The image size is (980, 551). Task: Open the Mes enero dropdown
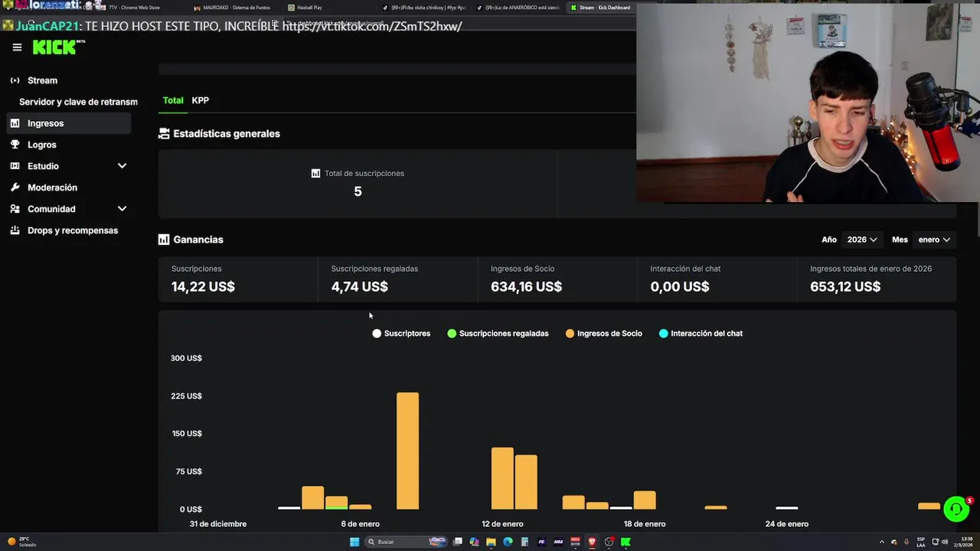coord(934,240)
